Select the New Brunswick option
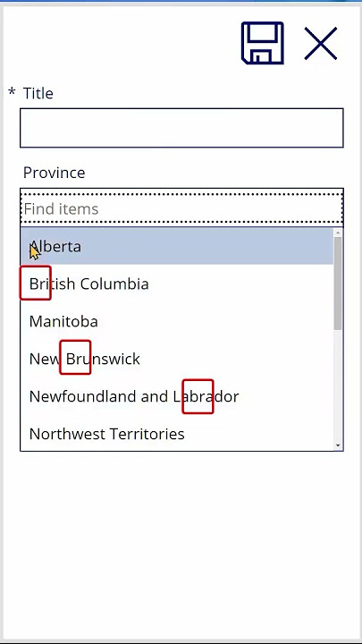Screen dimensions: 362x644 click(177, 359)
